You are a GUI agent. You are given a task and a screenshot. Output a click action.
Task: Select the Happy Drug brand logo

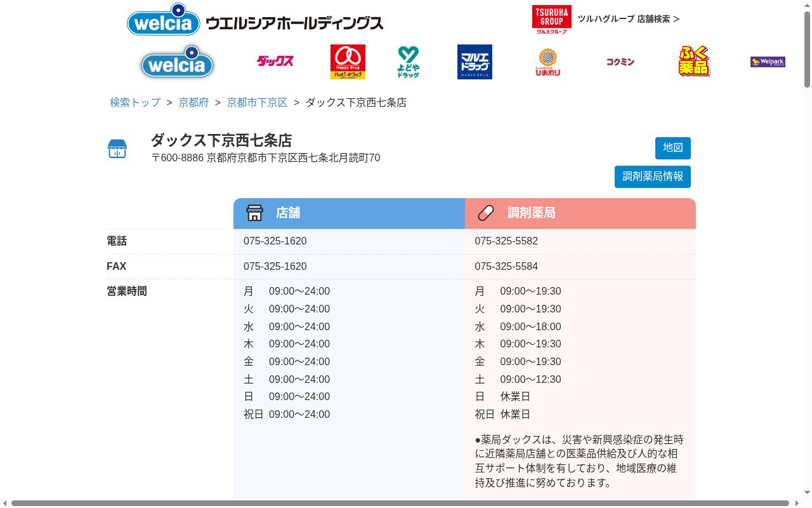pos(348,62)
